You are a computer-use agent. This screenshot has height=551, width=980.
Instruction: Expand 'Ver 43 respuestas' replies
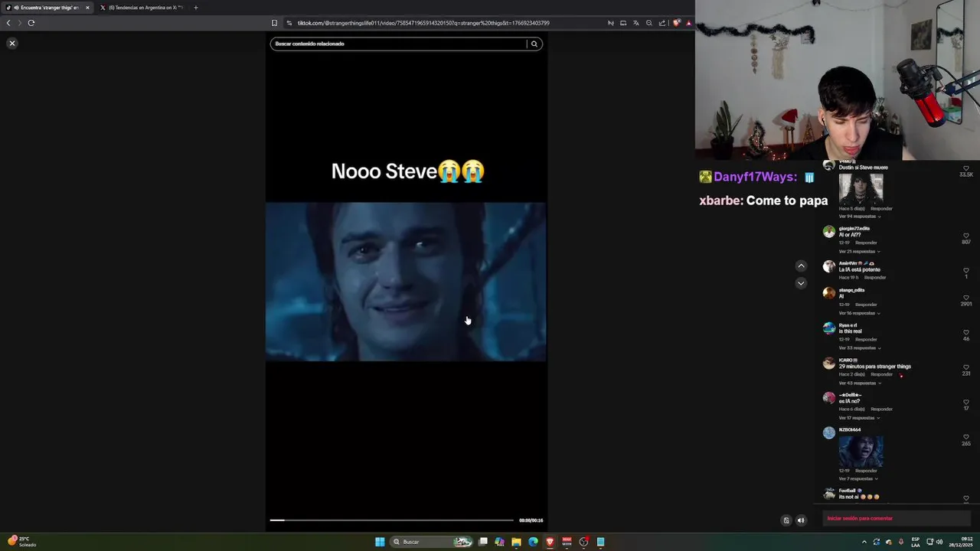pyautogui.click(x=859, y=383)
